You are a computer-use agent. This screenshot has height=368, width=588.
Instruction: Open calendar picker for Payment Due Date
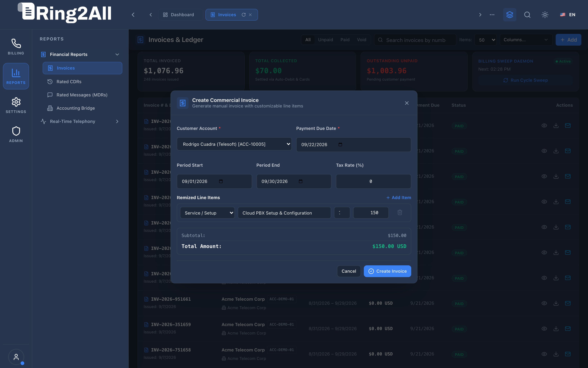(x=340, y=145)
